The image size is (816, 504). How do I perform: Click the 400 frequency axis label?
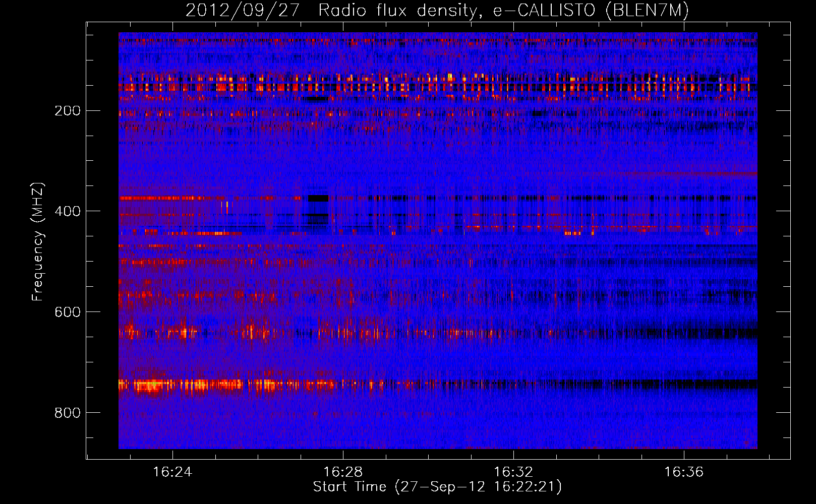click(68, 211)
